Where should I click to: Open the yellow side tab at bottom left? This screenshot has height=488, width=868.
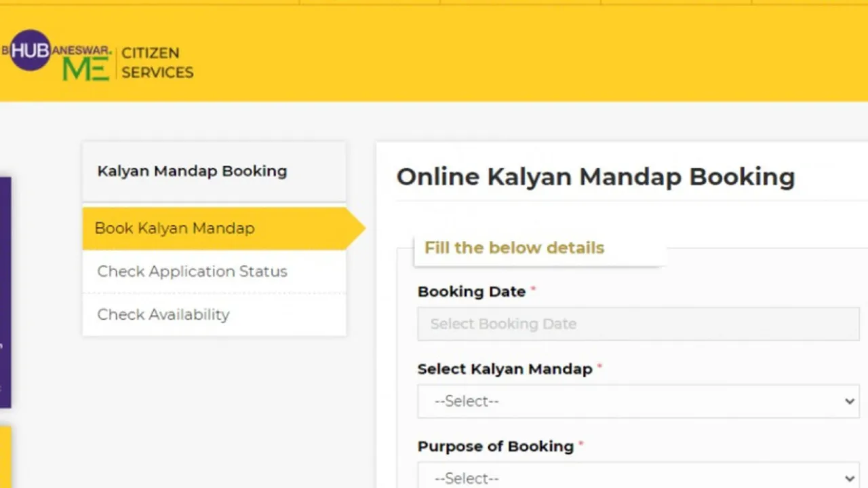coord(5,456)
